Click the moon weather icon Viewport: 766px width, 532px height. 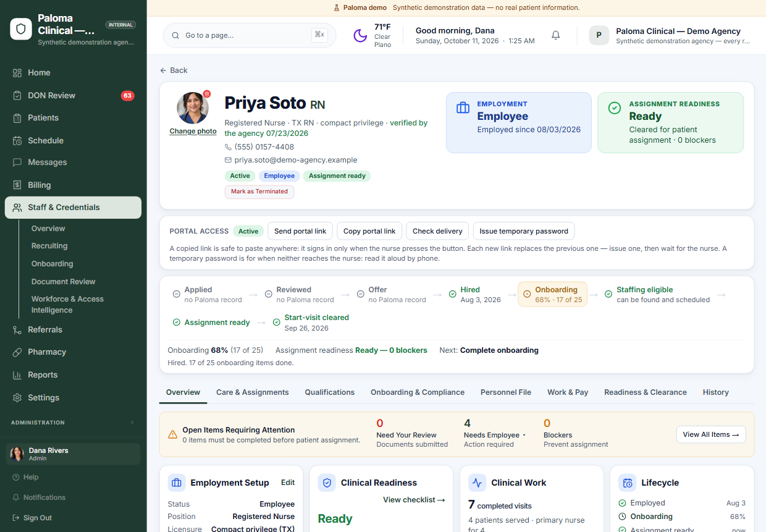(360, 35)
